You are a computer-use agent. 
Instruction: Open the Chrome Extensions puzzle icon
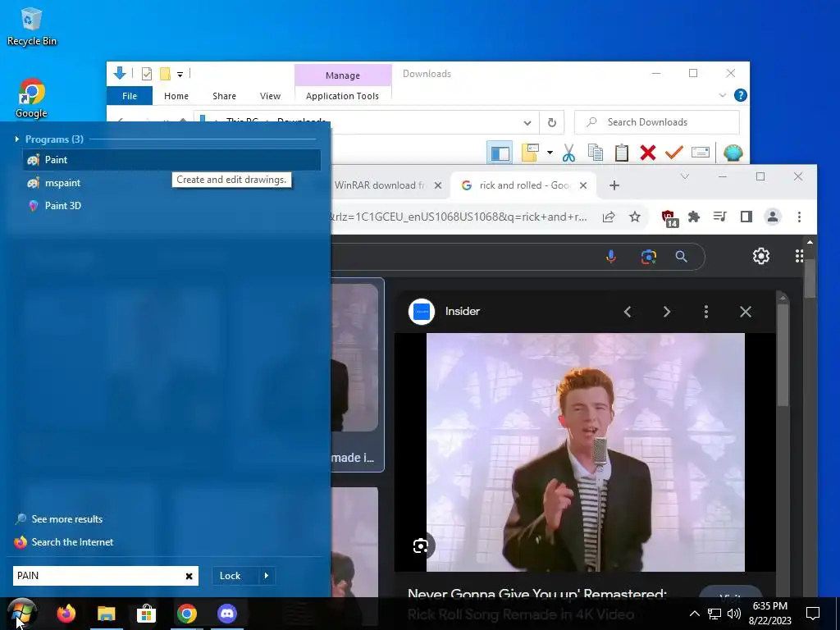pyautogui.click(x=694, y=217)
